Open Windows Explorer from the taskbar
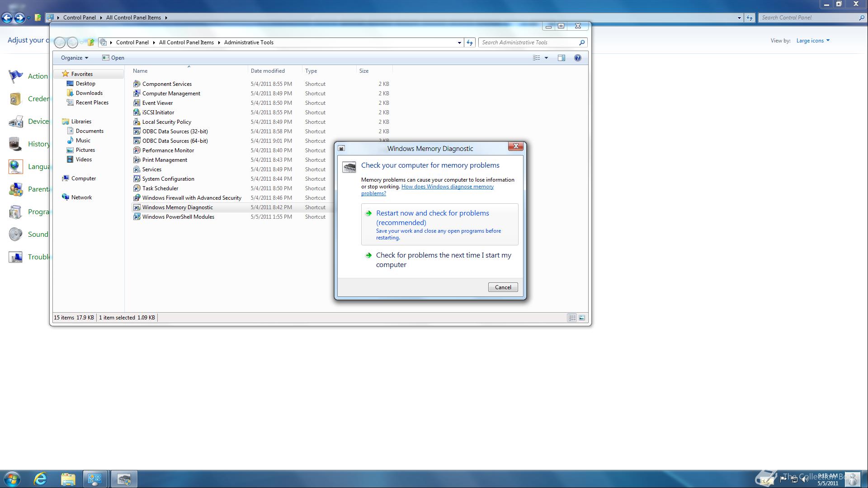This screenshot has width=868, height=488. pos(68,479)
